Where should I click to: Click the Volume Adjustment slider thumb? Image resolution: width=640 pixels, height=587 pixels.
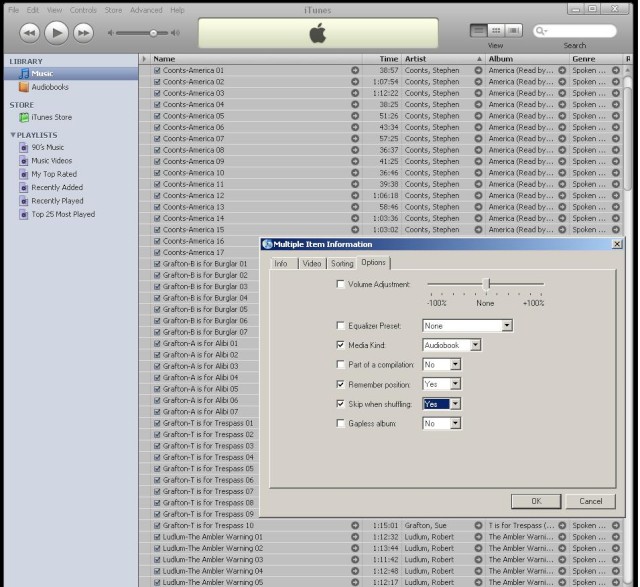point(486,284)
